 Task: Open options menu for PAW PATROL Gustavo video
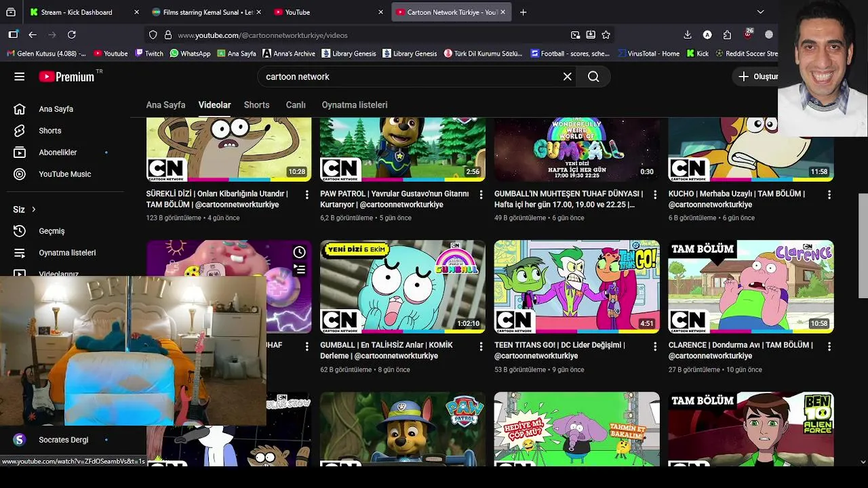[x=481, y=195]
